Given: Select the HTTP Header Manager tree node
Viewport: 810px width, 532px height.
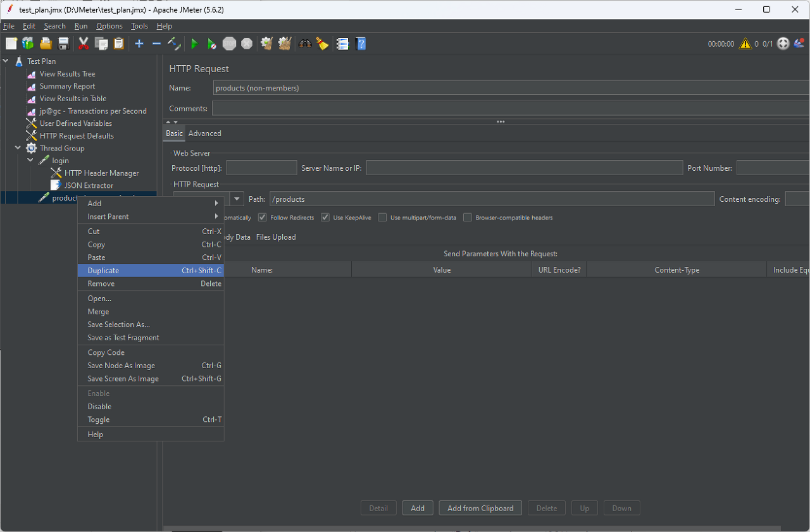Looking at the screenshot, I should coord(101,173).
